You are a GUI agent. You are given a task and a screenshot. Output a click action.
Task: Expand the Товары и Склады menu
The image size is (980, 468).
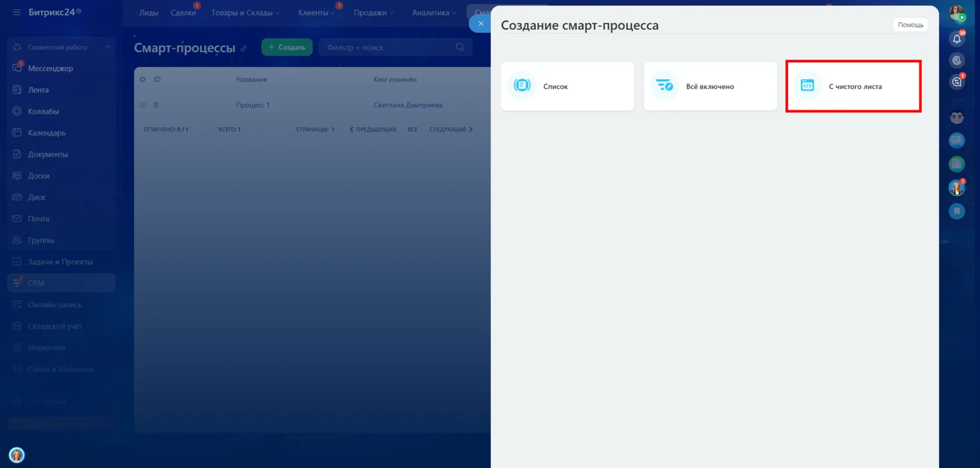245,13
